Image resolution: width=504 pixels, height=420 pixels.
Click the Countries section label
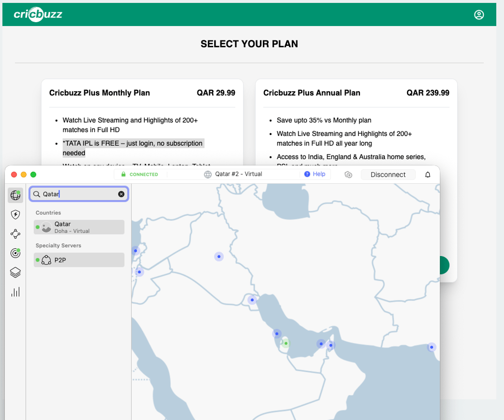tap(48, 213)
